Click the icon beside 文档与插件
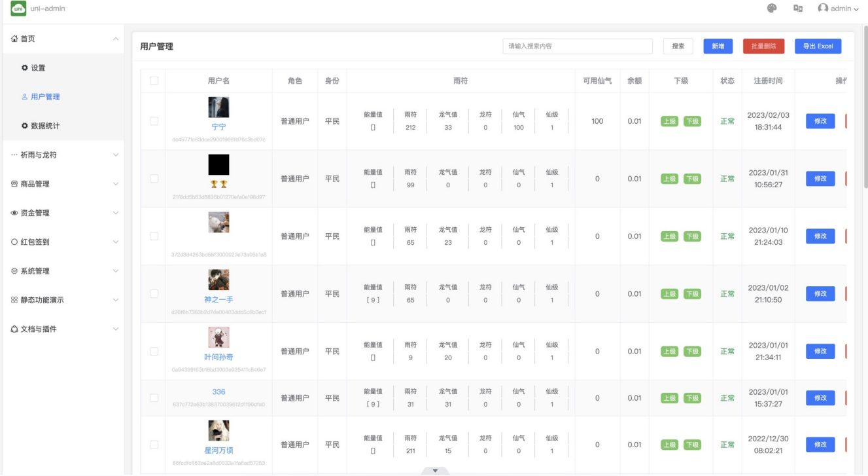 [14, 329]
